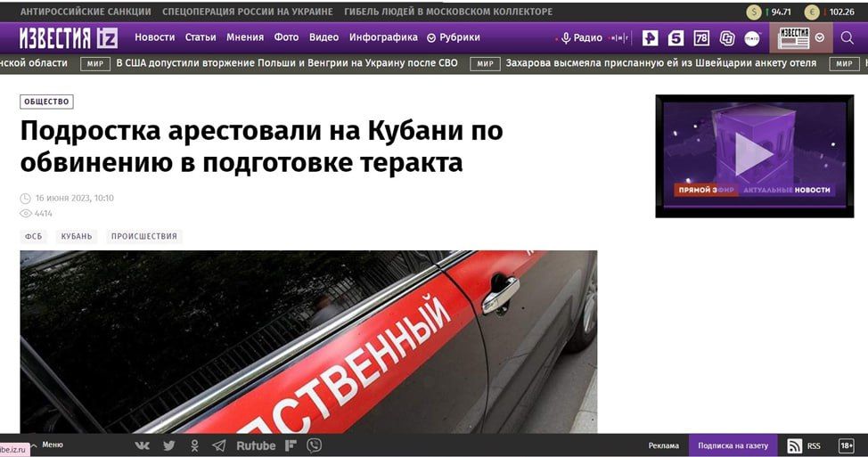Open the Rutube link in footer bar

[x=256, y=445]
